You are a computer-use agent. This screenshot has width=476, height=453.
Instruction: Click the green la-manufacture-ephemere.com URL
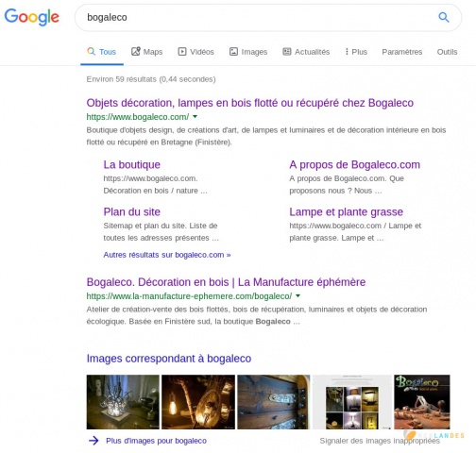click(x=189, y=296)
